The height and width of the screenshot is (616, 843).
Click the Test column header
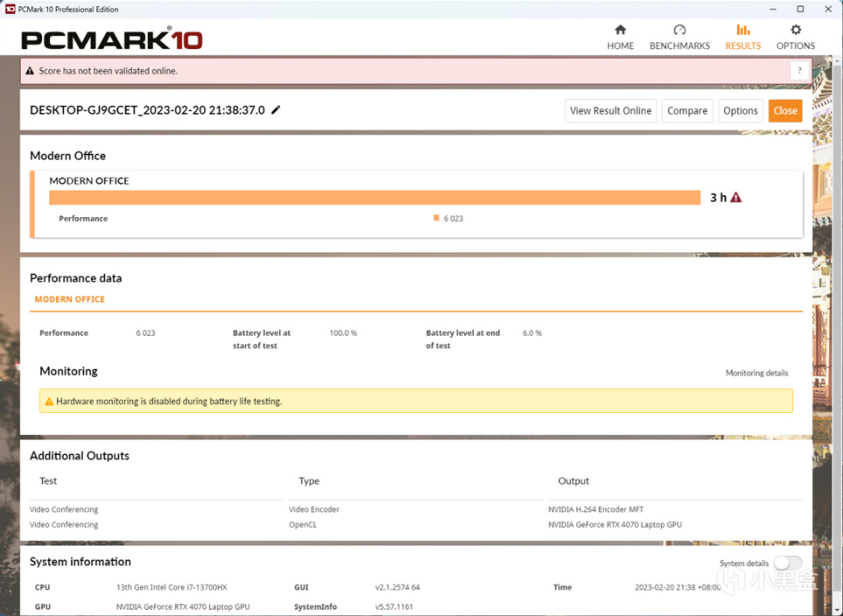click(x=48, y=481)
